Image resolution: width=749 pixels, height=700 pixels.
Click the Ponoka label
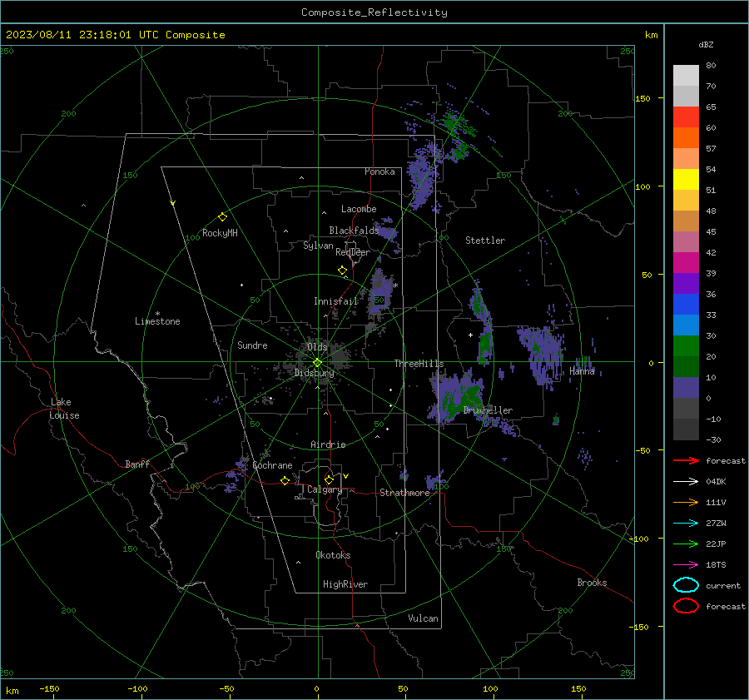[379, 172]
